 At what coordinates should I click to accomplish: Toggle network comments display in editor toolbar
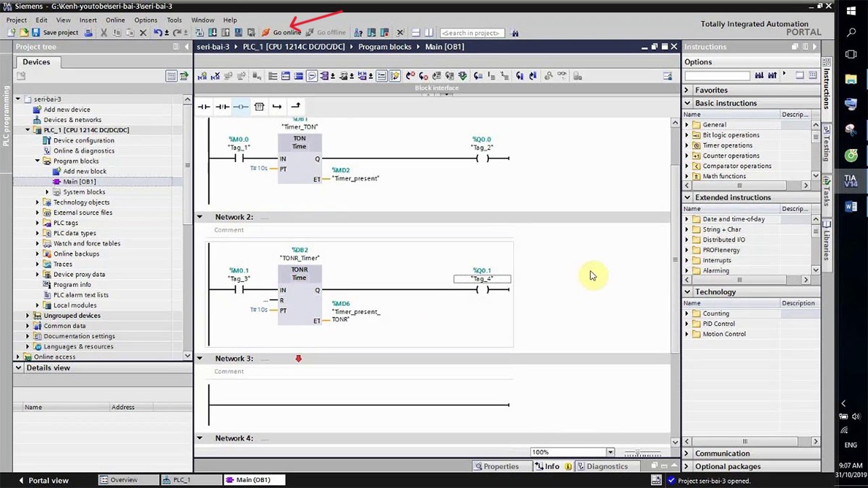(x=312, y=76)
